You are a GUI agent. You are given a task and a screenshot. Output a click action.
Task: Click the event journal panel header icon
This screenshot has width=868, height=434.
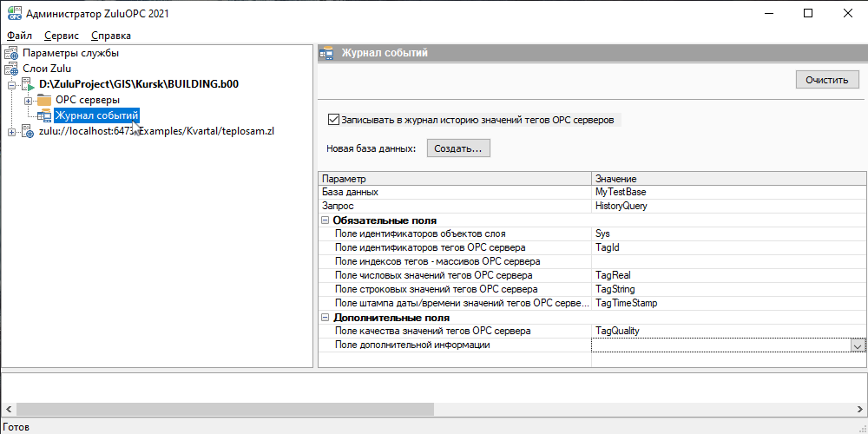(x=327, y=54)
